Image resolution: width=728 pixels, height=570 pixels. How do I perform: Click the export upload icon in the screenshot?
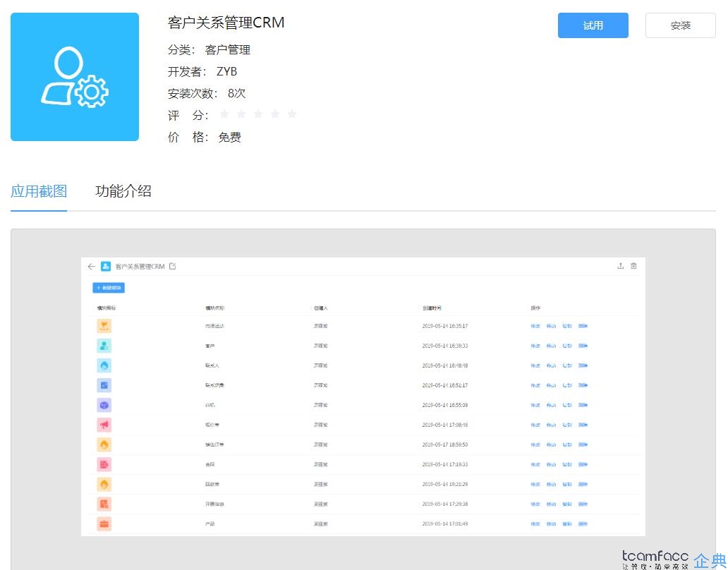click(x=620, y=266)
